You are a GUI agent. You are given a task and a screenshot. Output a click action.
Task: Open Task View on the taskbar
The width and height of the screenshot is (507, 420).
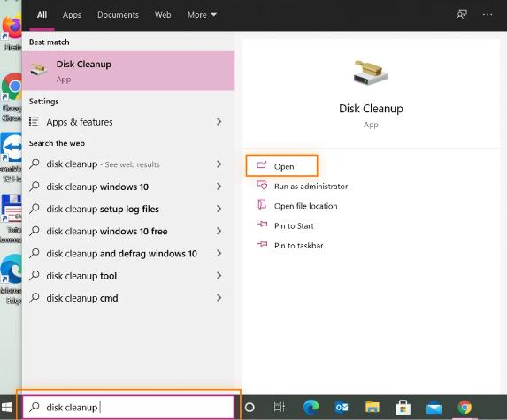click(x=280, y=407)
